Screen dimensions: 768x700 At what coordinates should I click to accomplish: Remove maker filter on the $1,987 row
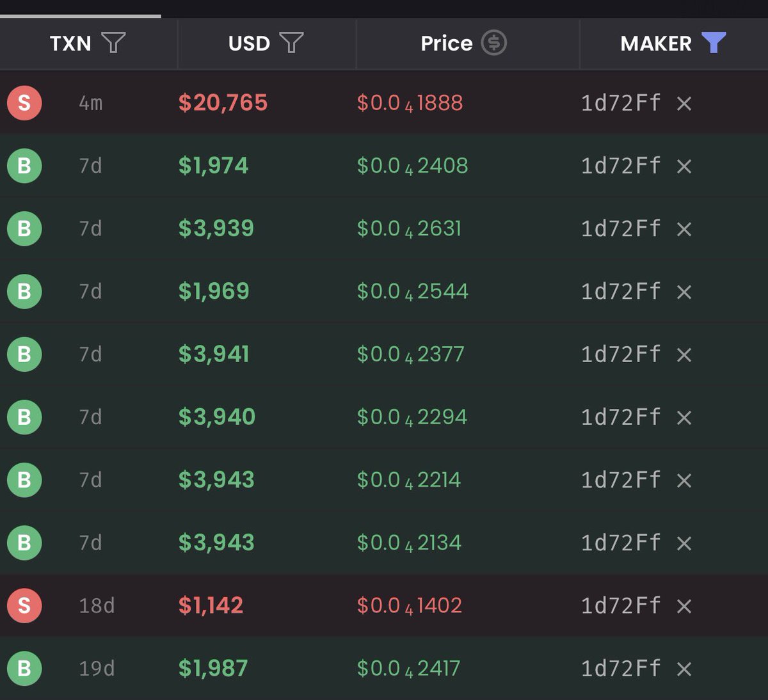(x=684, y=669)
